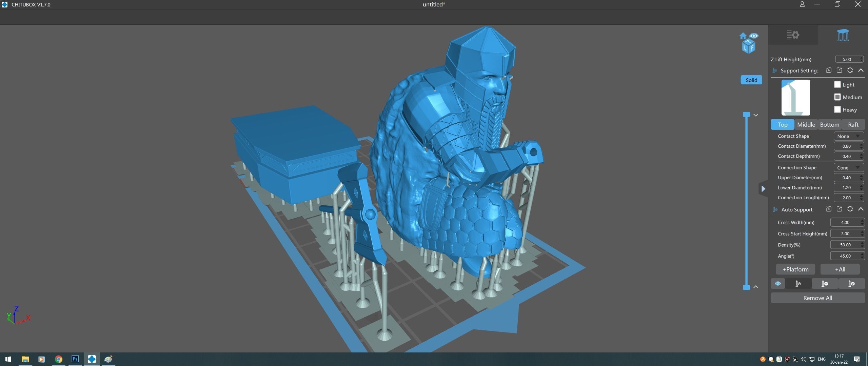
Task: Export Support Setting config icon
Action: [839, 70]
